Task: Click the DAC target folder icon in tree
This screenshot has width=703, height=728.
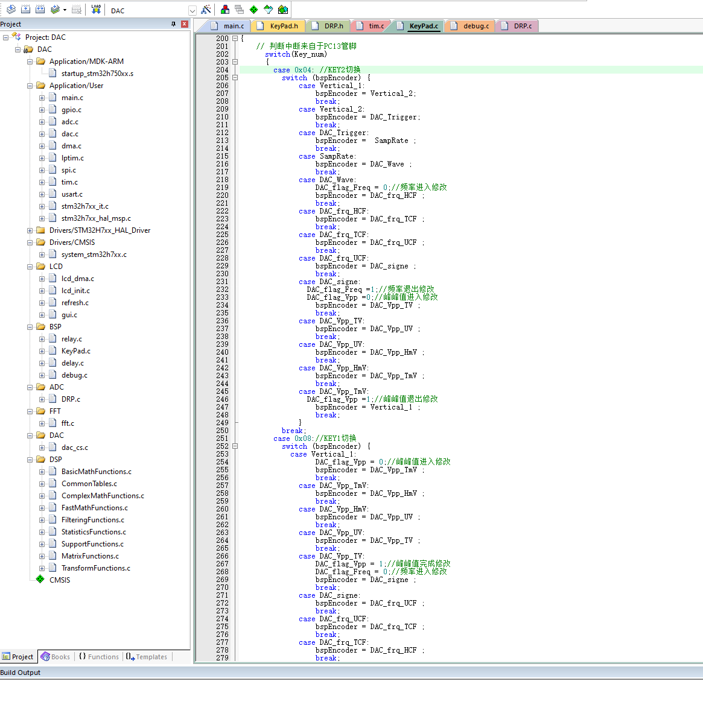Action: [x=28, y=49]
